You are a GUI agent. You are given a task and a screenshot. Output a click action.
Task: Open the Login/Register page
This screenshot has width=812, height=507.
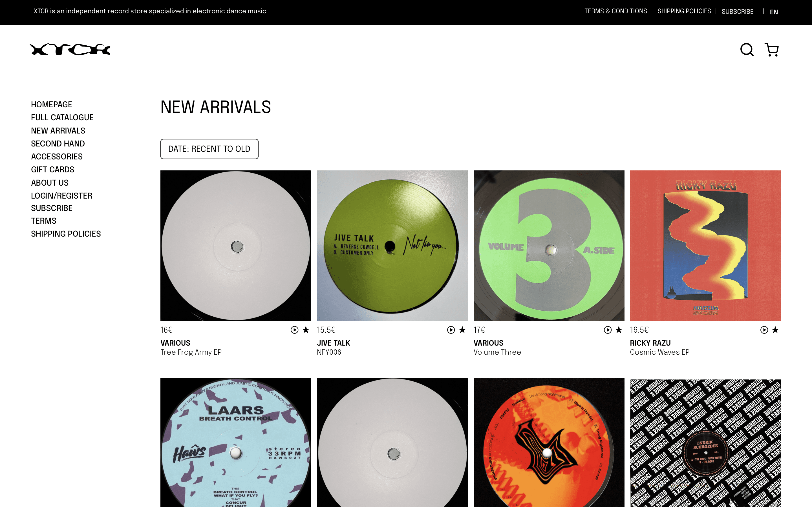[61, 196]
